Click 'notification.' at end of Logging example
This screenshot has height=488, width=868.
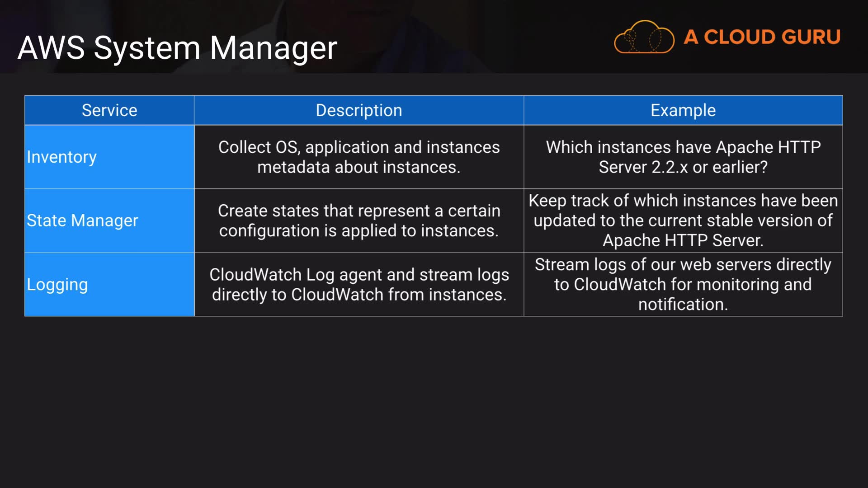(x=683, y=305)
